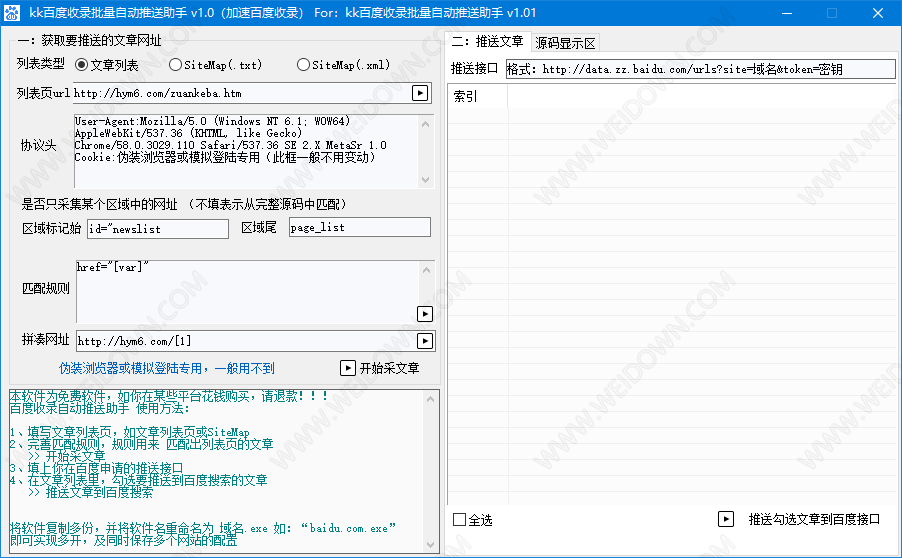Switch to the 二：推送文章 tab
Viewport: 902px width, 558px height.
click(x=488, y=41)
